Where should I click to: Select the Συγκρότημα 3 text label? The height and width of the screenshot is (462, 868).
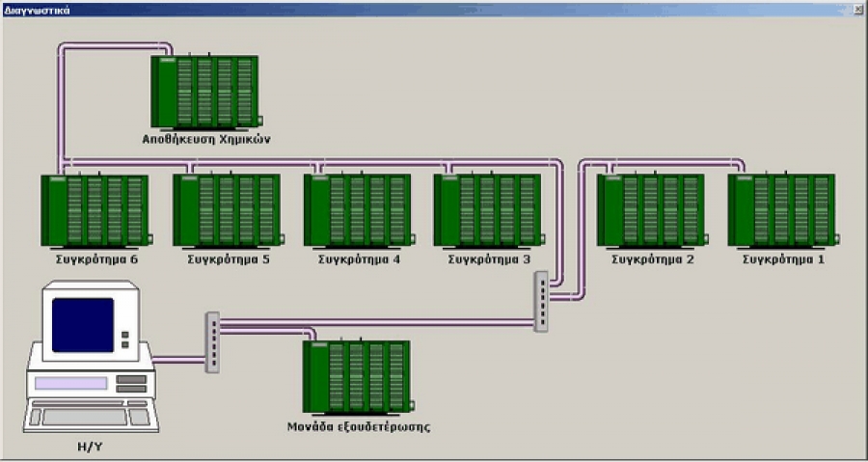pyautogui.click(x=489, y=259)
